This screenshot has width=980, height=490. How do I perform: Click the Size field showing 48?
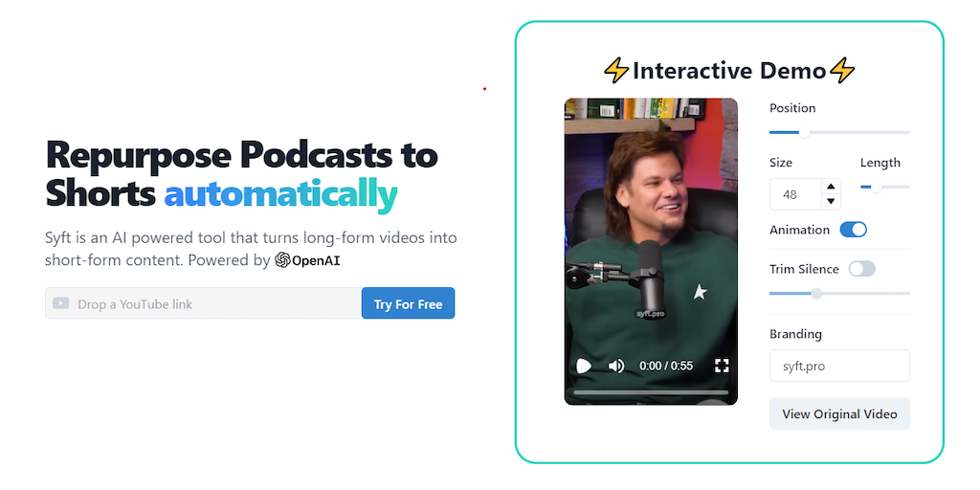pos(797,194)
